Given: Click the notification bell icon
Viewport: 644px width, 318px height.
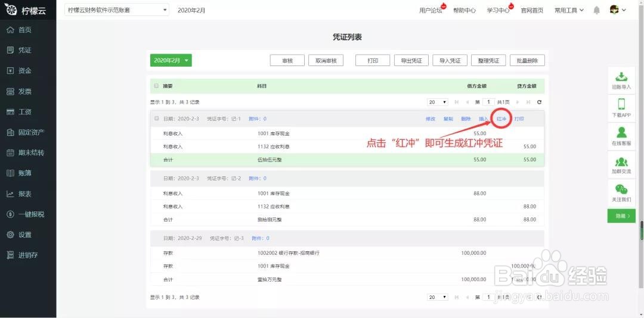Looking at the screenshot, I should tap(597, 10).
